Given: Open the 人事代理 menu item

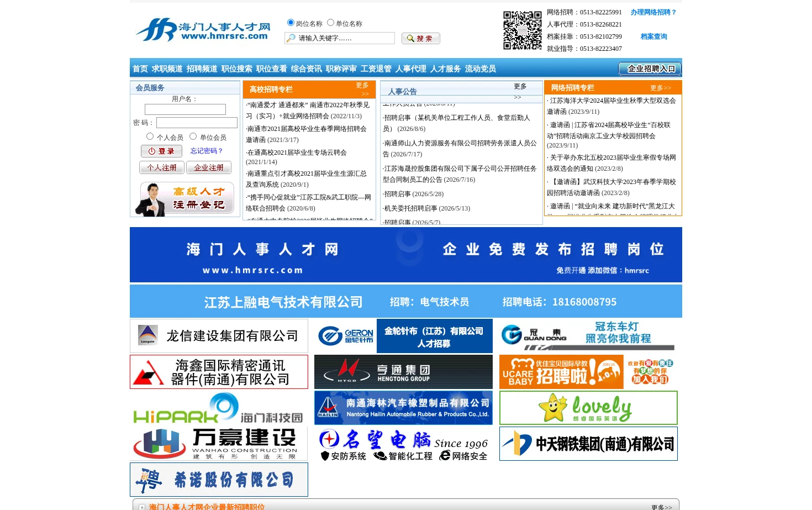Looking at the screenshot, I should coord(411,69).
